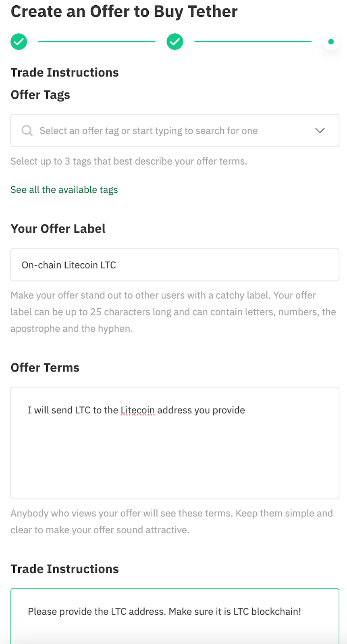Click the Create an Offer to Buy Tether title
This screenshot has height=644, width=347.
(124, 12)
